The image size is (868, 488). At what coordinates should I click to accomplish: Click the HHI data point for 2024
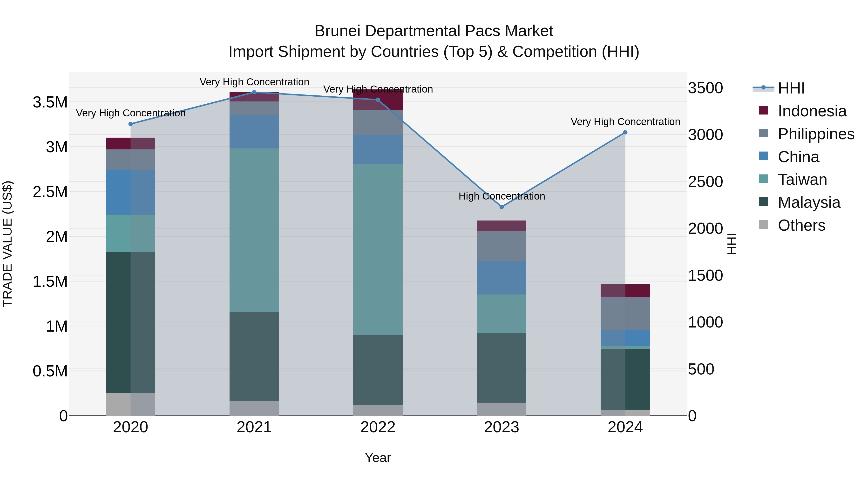625,133
